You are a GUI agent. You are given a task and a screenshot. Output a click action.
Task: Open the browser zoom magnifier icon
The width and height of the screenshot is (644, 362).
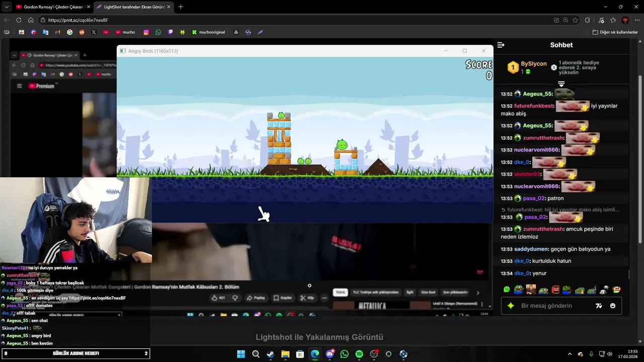pyautogui.click(x=566, y=20)
